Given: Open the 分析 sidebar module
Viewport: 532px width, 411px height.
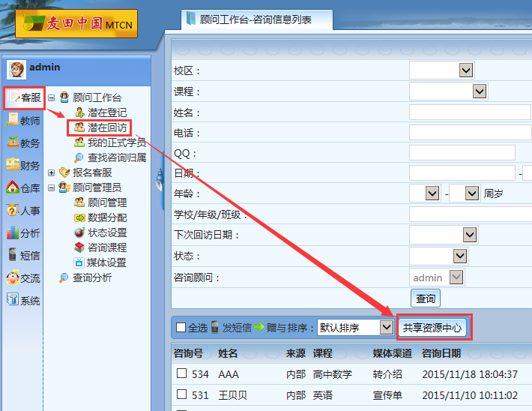Looking at the screenshot, I should [x=23, y=233].
